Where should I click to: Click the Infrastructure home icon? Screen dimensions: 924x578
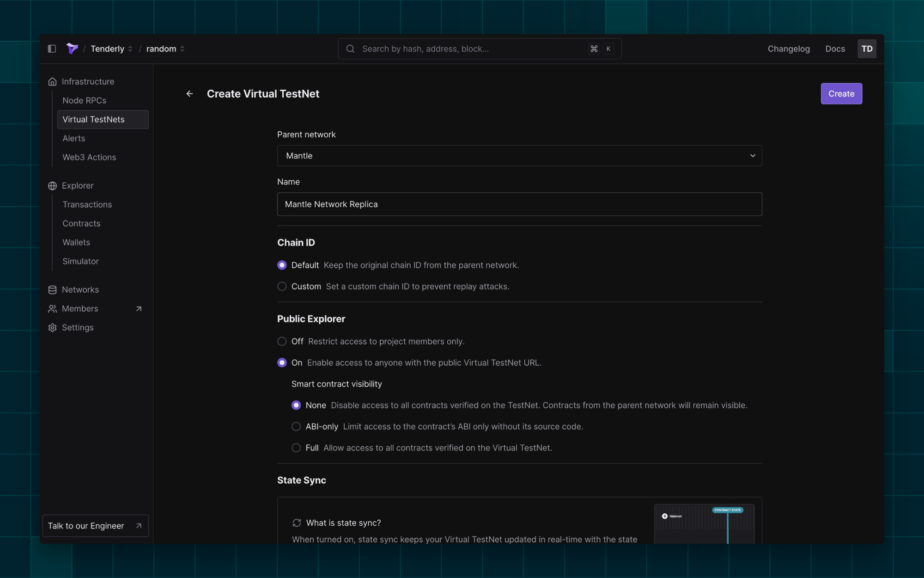53,82
